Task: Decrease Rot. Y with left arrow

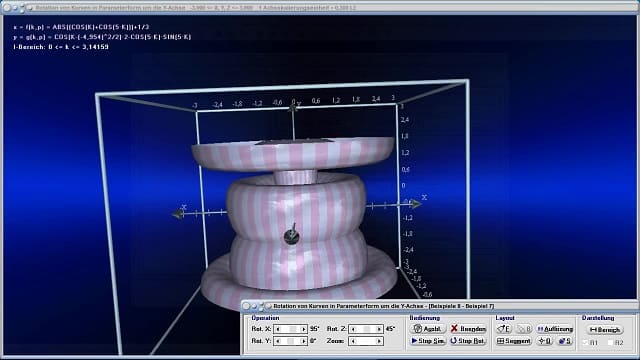Action: tap(278, 341)
